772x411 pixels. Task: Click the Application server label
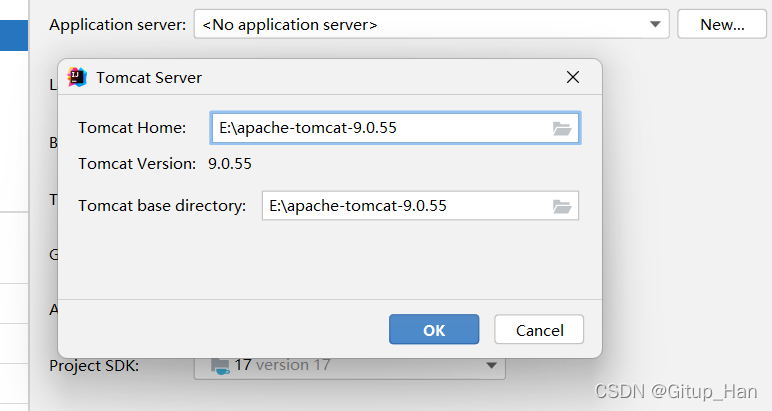[x=118, y=25]
